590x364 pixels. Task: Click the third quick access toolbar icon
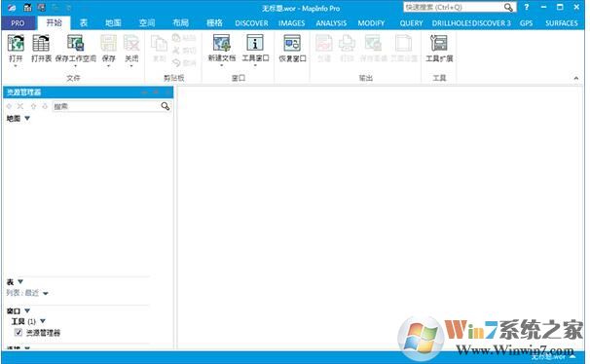42,7
